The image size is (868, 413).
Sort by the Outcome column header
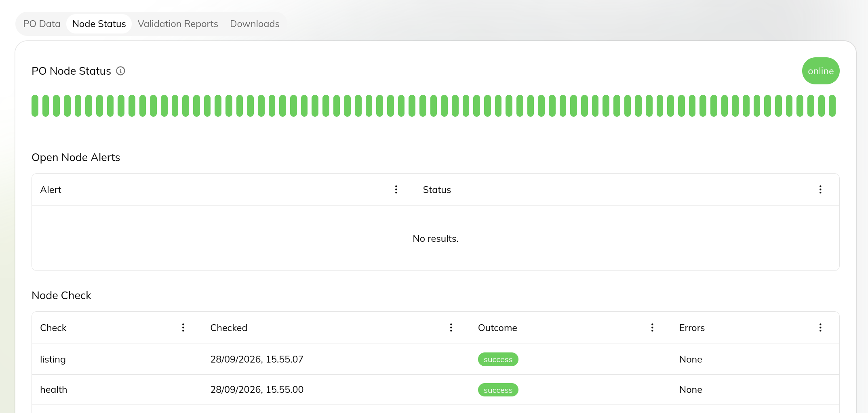497,328
